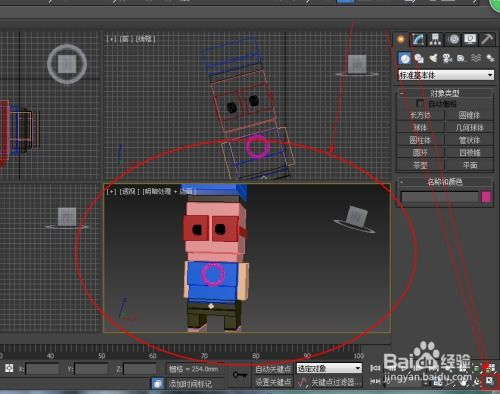Open the 选定对象 key filter dropdown
The image size is (500, 394).
329,368
